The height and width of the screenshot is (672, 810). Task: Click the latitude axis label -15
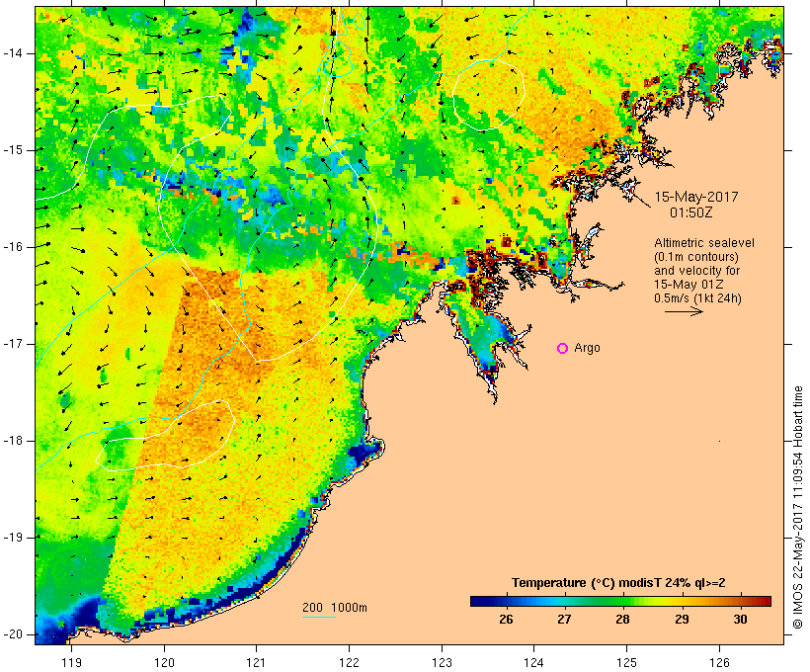click(x=13, y=150)
